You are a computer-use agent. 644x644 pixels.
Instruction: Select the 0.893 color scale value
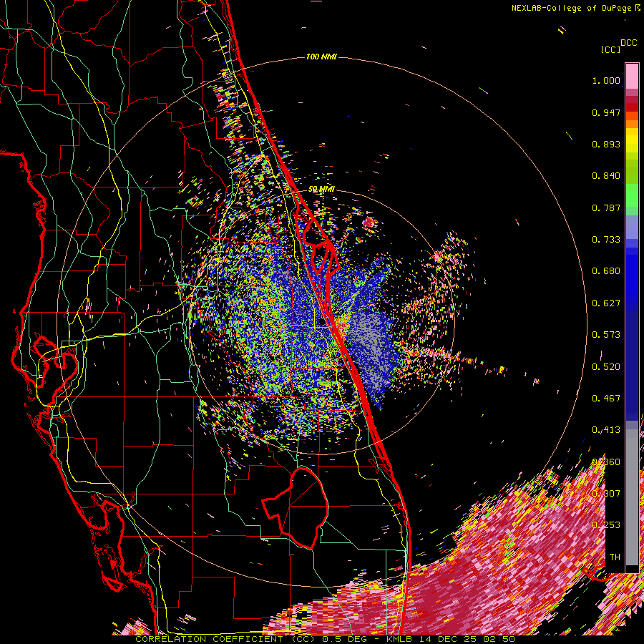click(x=606, y=144)
